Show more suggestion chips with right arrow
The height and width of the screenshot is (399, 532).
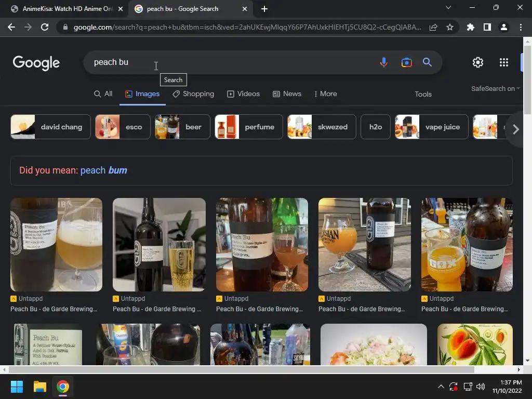[x=516, y=129]
